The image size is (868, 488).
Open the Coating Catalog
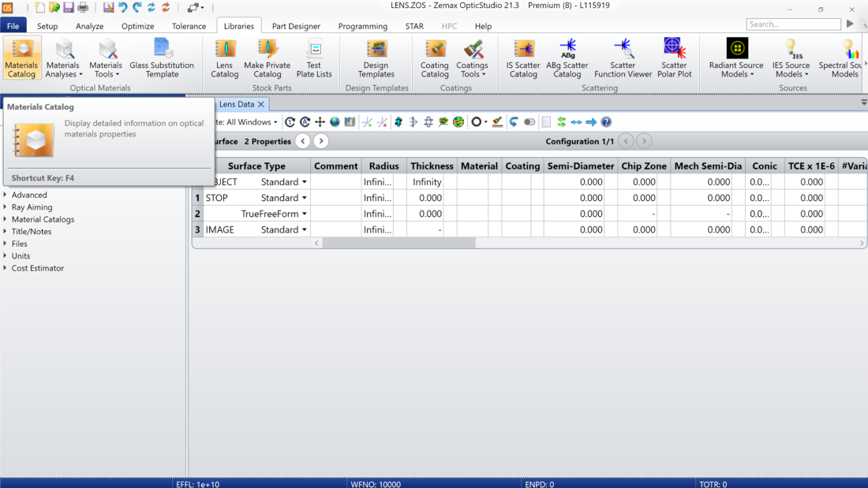tap(435, 58)
